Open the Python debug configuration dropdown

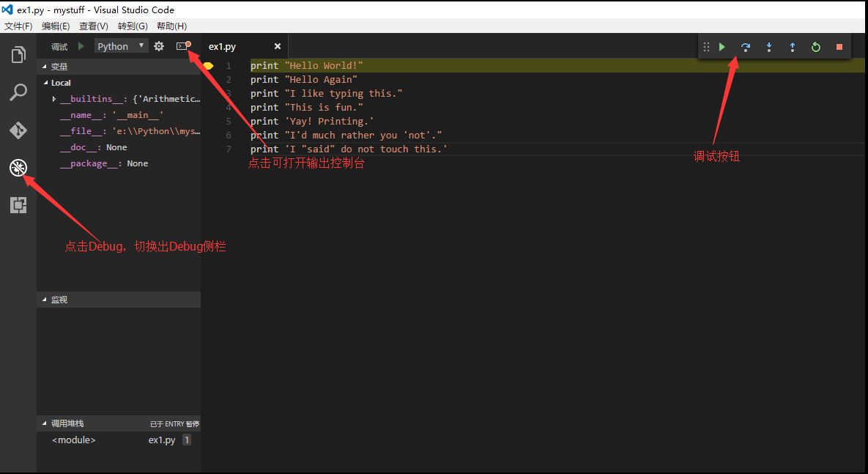[x=122, y=46]
